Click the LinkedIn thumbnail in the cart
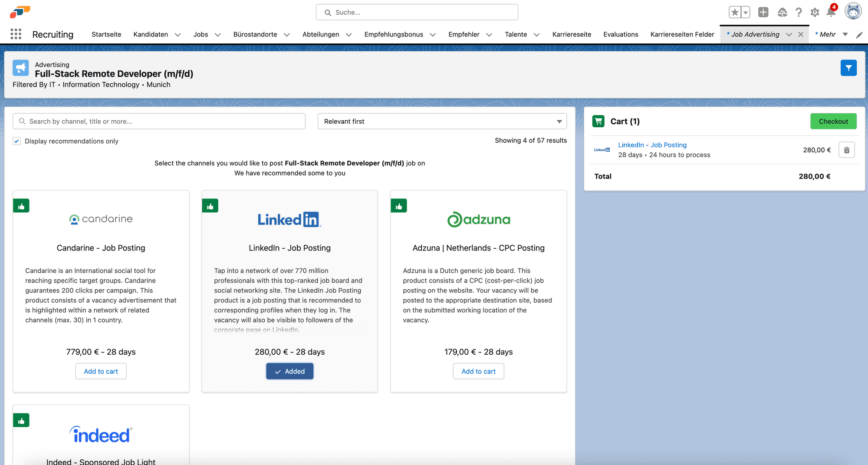 (x=602, y=150)
